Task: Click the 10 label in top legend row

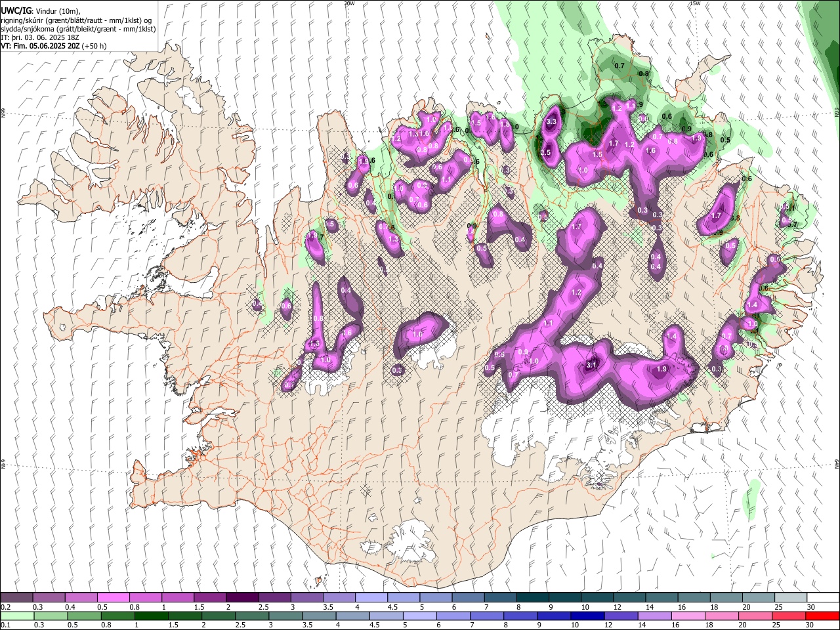Action: point(585,607)
